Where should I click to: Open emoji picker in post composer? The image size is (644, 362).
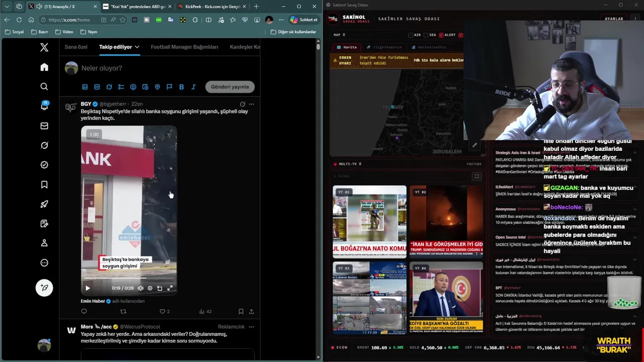pos(133,87)
